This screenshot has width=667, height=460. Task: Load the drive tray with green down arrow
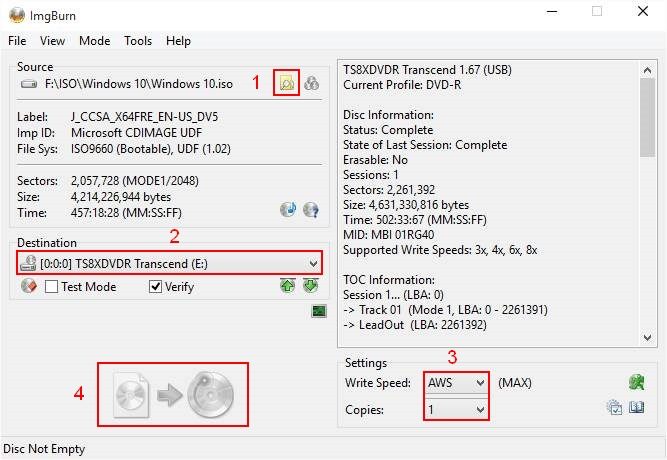point(311,286)
